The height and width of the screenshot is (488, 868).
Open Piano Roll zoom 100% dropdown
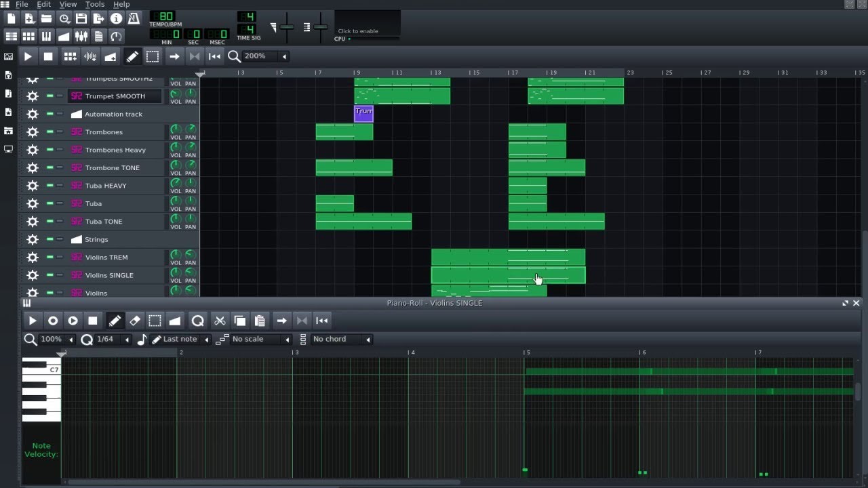coord(56,340)
